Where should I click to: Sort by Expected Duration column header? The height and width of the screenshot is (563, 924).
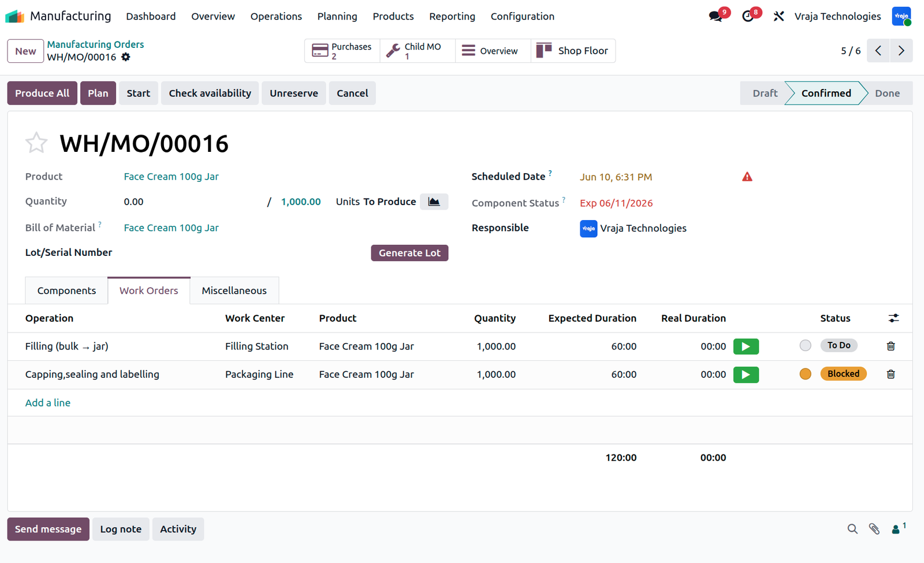pos(592,318)
